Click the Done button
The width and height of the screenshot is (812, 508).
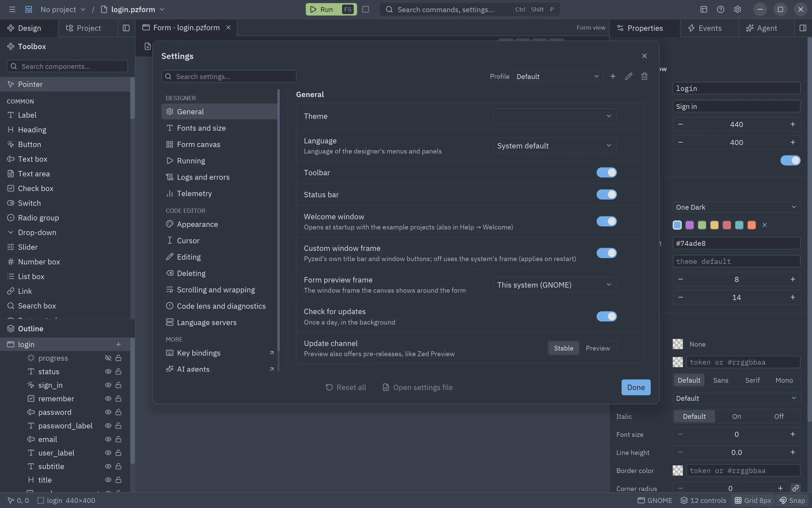coord(636,387)
